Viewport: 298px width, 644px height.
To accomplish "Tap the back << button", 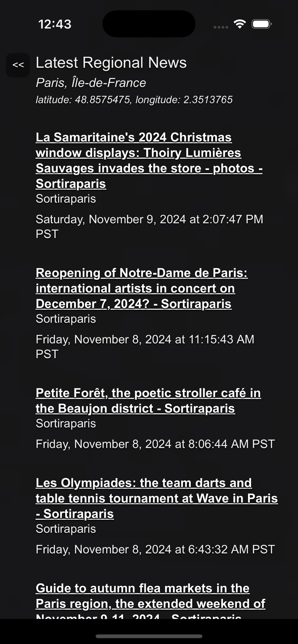I will pos(18,65).
